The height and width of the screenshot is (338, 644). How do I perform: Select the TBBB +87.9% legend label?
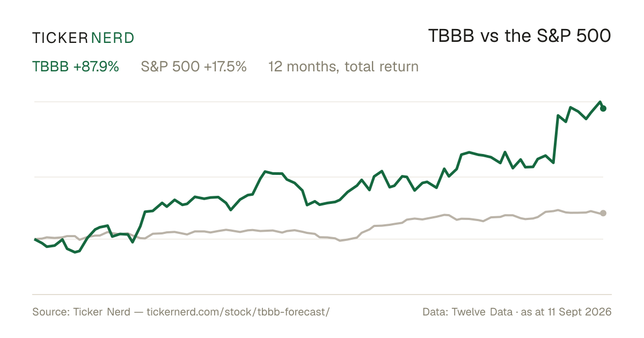(x=76, y=67)
